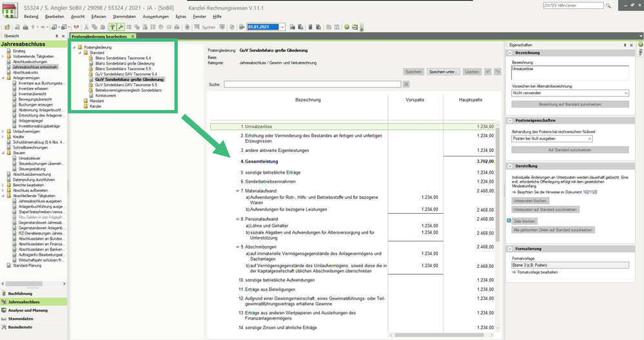Collapse the 7. Materialaufwand row
644x340 pixels.
(237, 191)
